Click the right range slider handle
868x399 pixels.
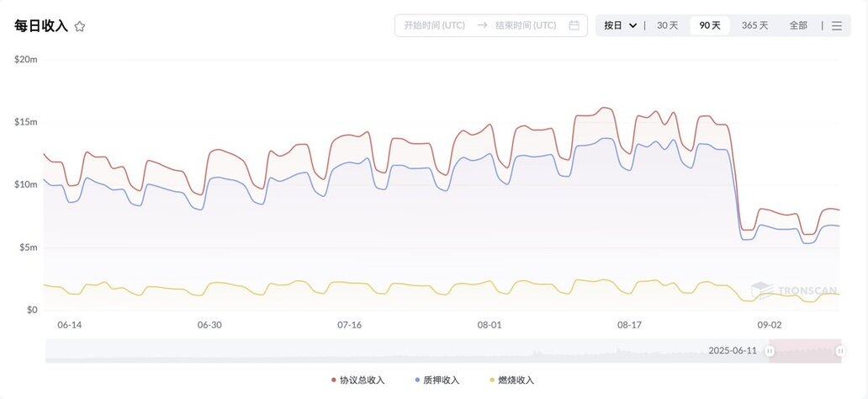840,351
